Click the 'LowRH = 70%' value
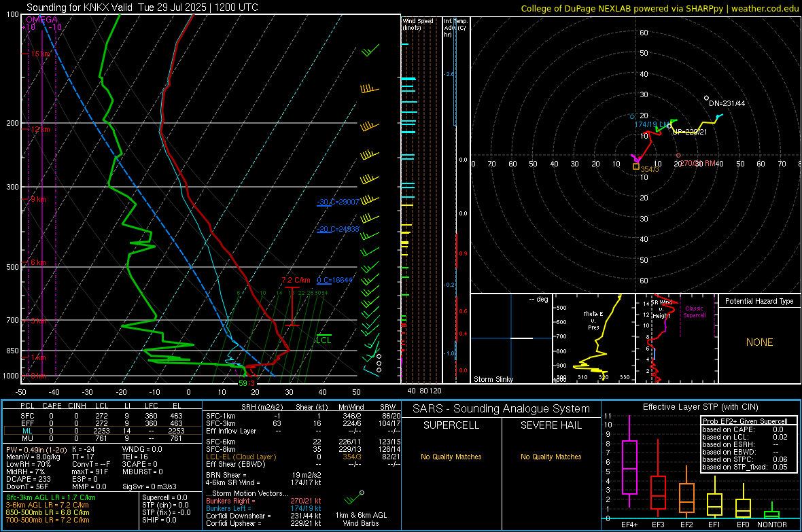 point(28,465)
